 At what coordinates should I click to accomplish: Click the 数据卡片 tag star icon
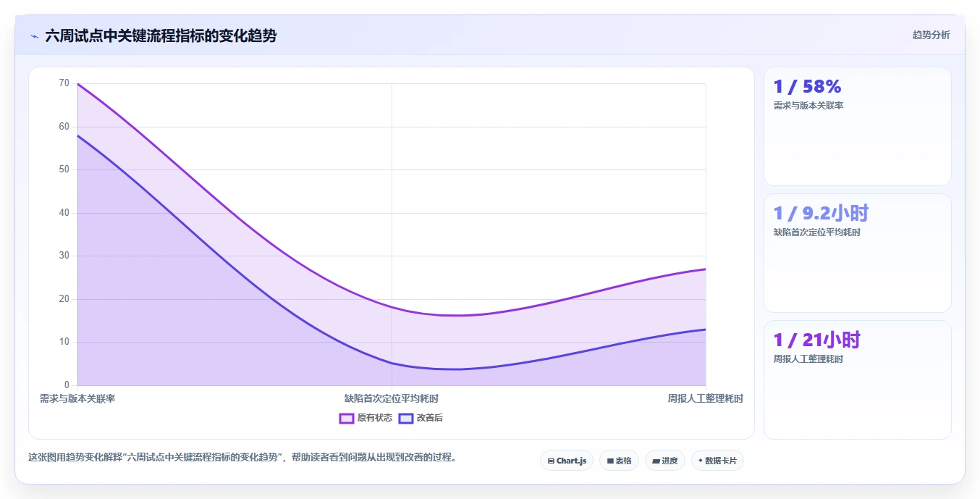(701, 461)
